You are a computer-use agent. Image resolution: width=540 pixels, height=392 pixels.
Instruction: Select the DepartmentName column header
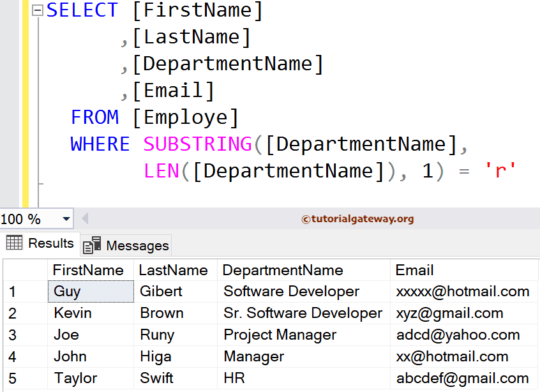click(283, 270)
